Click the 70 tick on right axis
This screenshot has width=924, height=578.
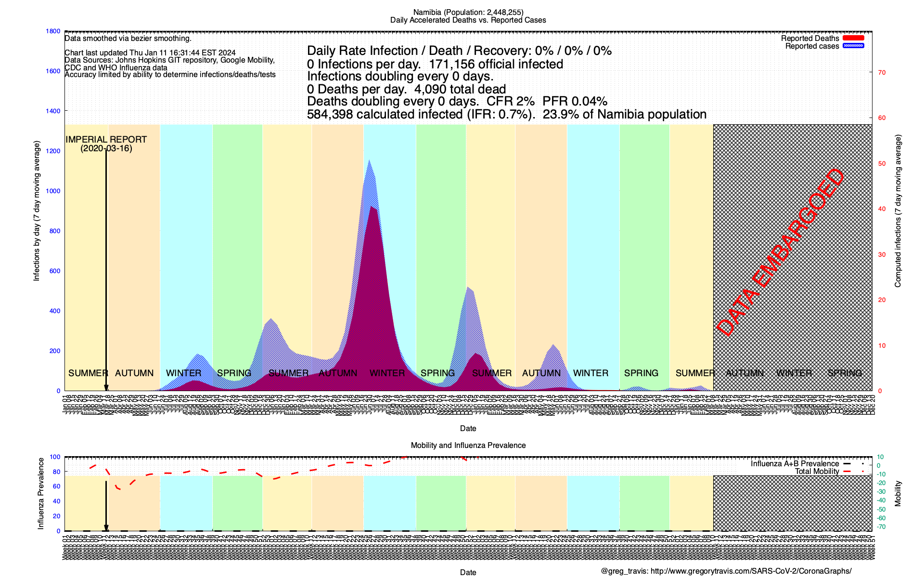[882, 73]
